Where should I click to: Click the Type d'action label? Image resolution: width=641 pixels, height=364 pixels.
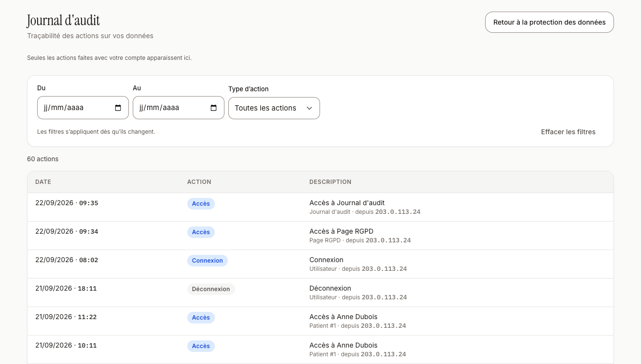tap(249, 89)
